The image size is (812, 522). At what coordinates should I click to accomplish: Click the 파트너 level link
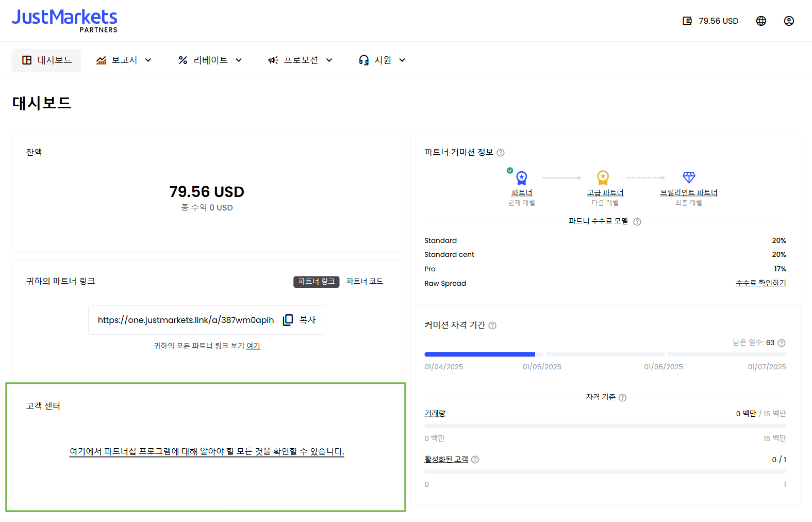click(x=522, y=193)
